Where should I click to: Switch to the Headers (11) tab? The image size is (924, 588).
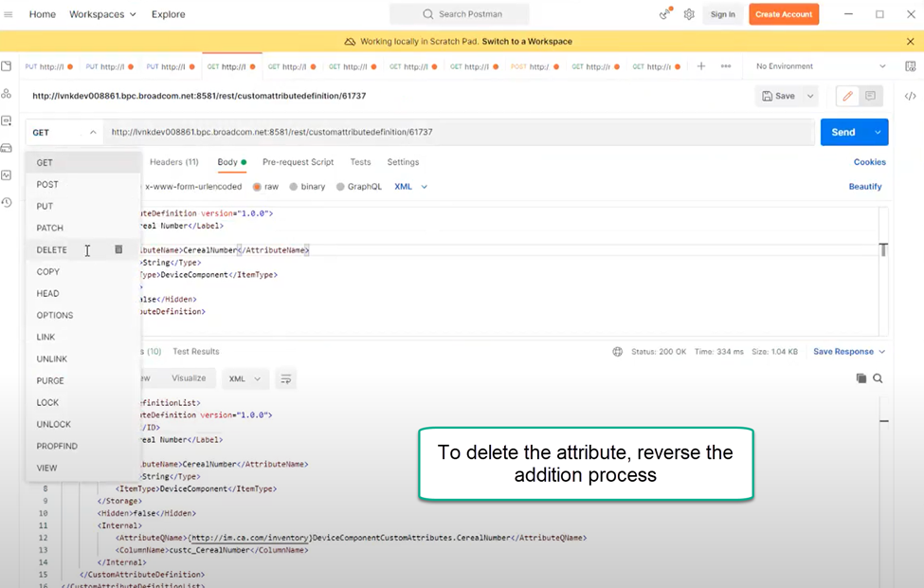173,162
